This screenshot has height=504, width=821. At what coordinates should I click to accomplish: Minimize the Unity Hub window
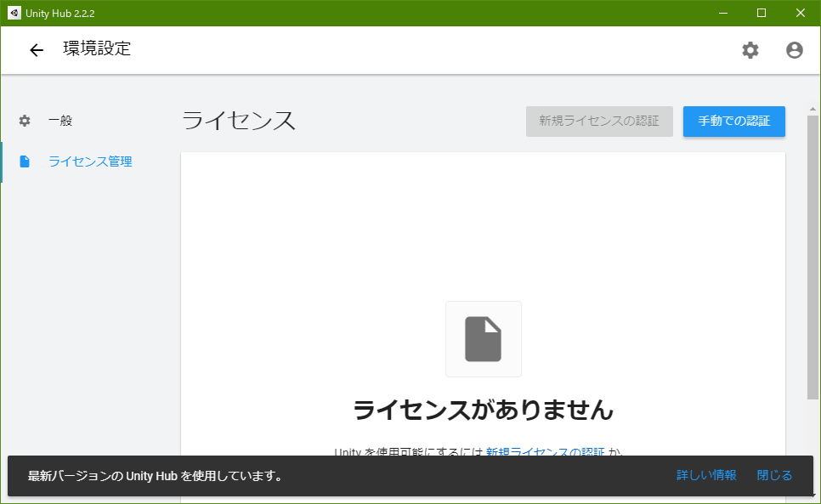[x=723, y=13]
